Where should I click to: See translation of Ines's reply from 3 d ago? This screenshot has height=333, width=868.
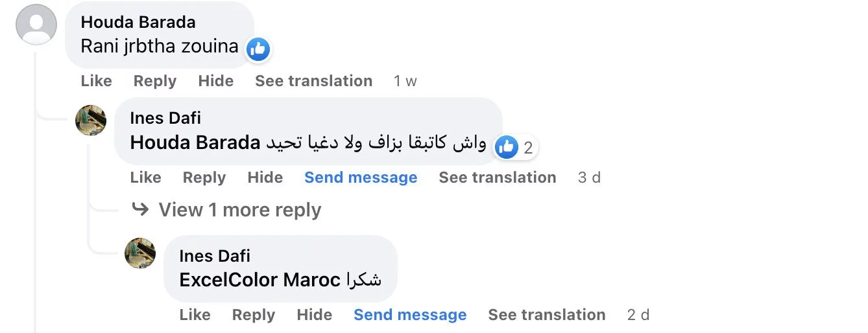tap(497, 178)
